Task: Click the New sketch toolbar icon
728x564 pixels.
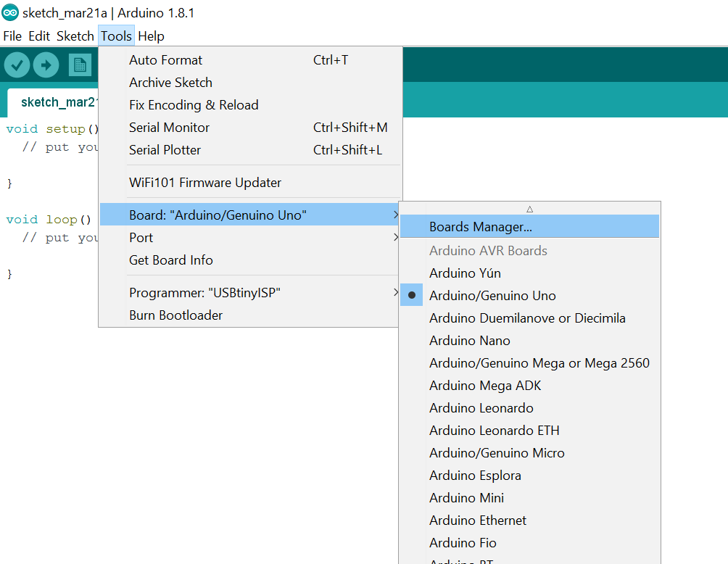Action: [x=80, y=65]
